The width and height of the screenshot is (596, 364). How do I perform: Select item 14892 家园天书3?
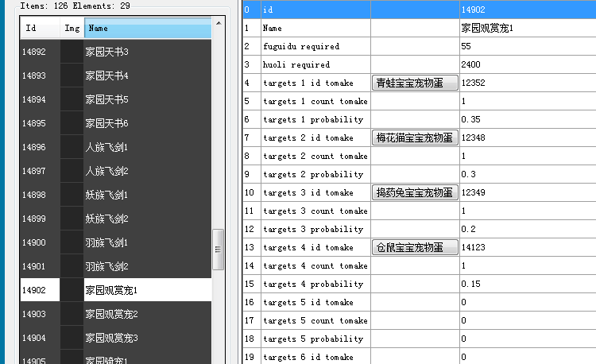pyautogui.click(x=116, y=52)
